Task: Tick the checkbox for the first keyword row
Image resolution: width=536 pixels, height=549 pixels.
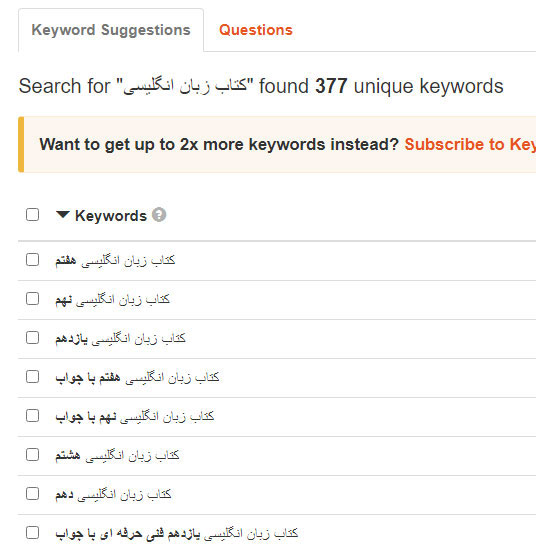Action: 33,260
